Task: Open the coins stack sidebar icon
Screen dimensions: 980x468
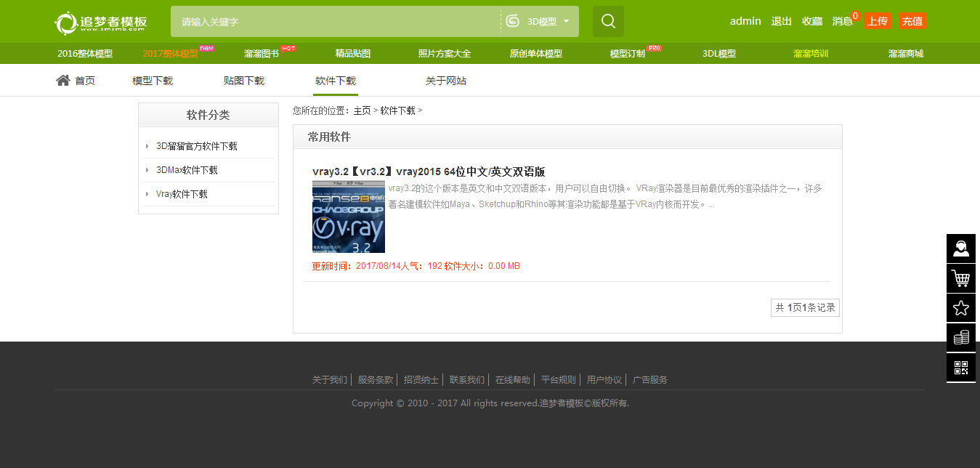Action: (960, 338)
